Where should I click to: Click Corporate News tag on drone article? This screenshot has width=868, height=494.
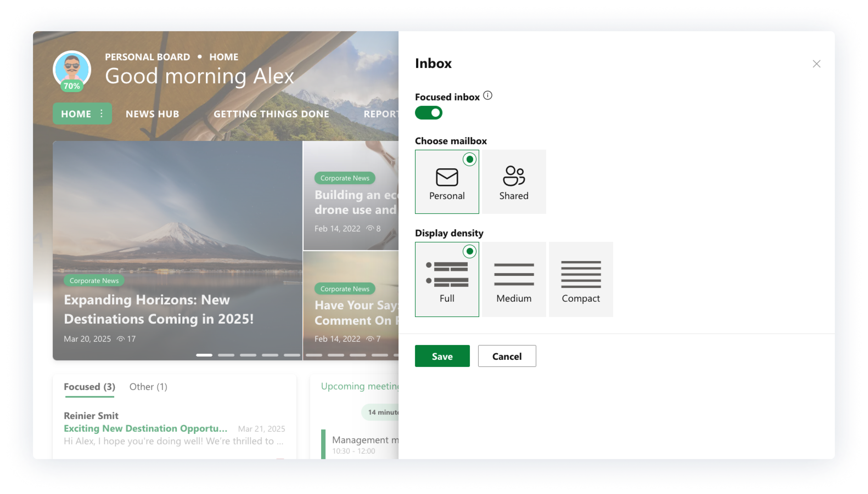click(345, 178)
